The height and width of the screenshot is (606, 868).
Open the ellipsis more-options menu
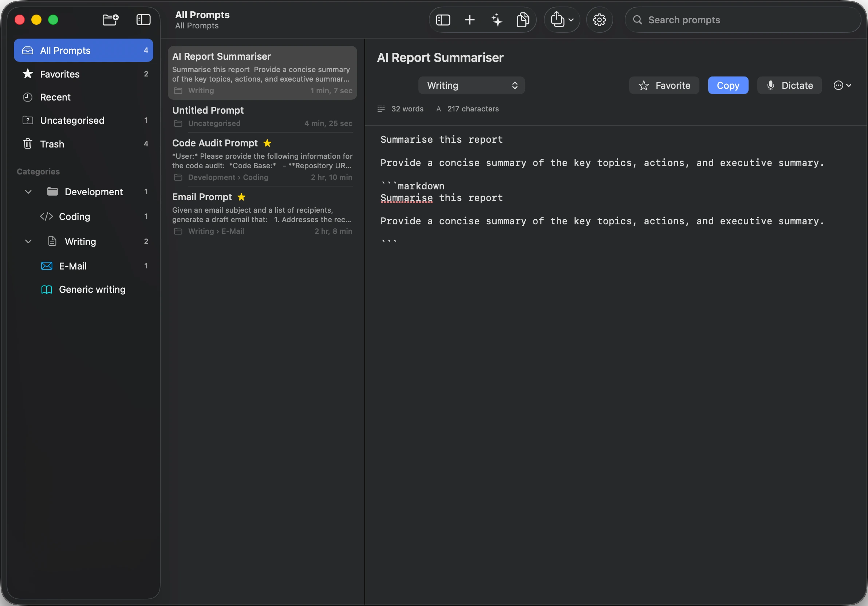(x=842, y=86)
